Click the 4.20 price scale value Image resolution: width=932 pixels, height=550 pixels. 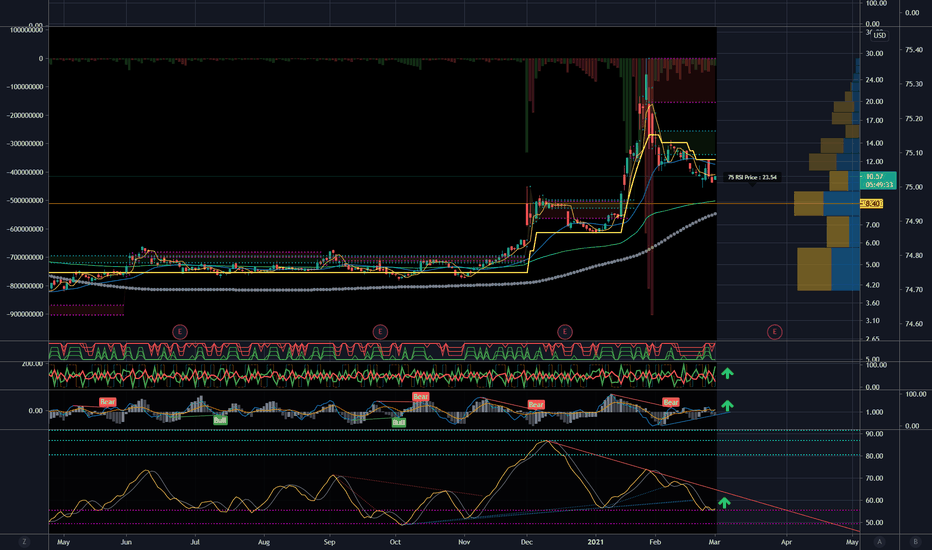pos(873,285)
